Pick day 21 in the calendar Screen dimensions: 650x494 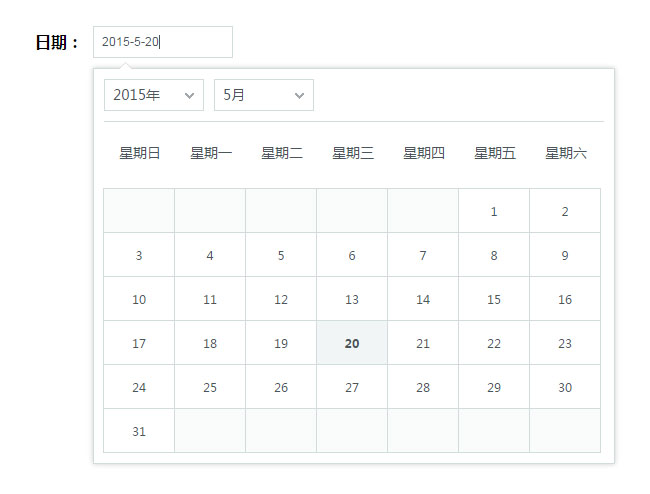423,343
